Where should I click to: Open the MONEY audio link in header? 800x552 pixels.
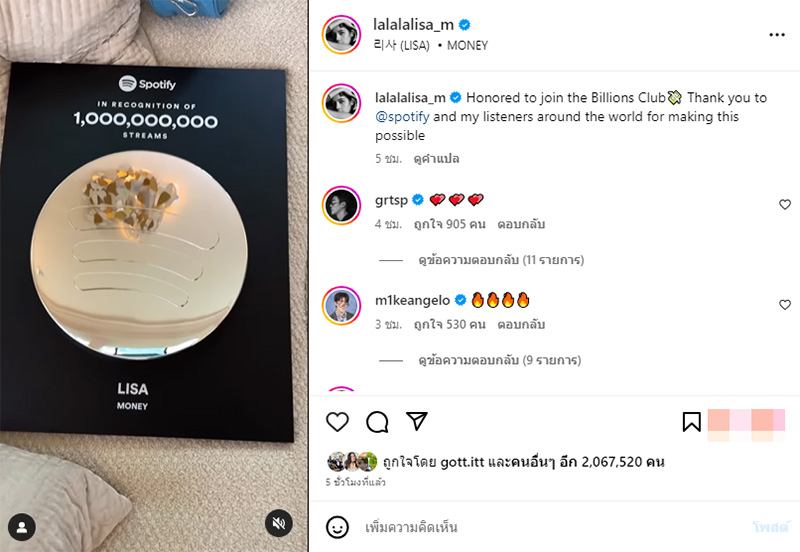point(467,45)
